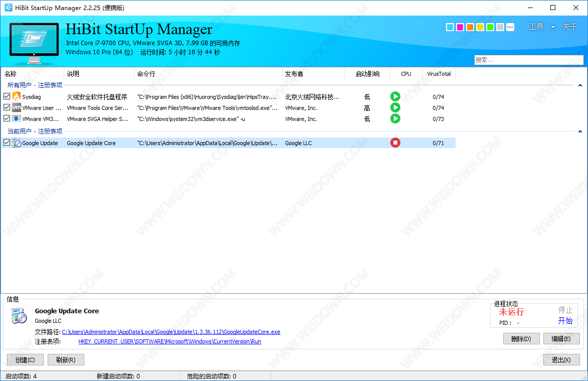
Task: Click the Google Update Core icon in info panel
Action: tap(19, 316)
